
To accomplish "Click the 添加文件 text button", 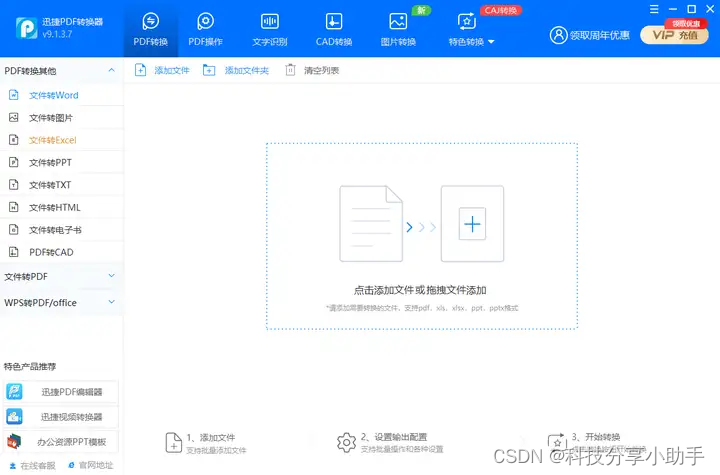I will (x=172, y=70).
